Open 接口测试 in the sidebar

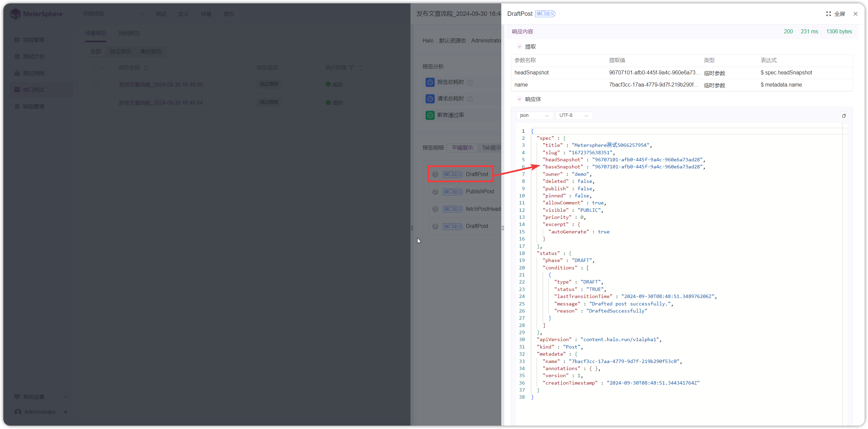(41, 90)
